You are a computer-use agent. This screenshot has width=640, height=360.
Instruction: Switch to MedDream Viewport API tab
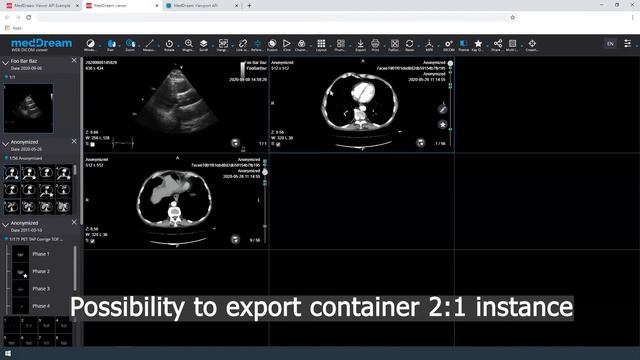pyautogui.click(x=202, y=6)
